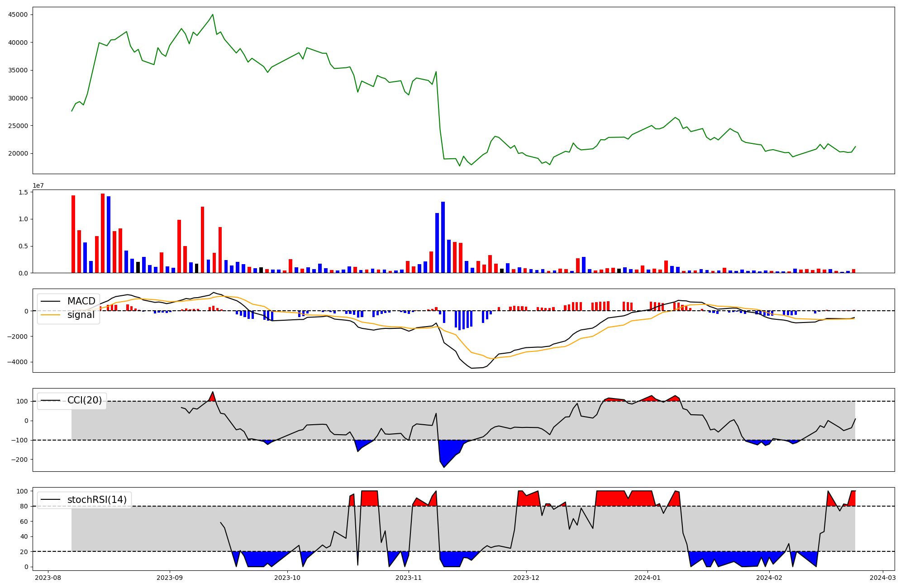The width and height of the screenshot is (905, 588).
Task: Click the black MACD line swatch in legend
Action: (50, 301)
